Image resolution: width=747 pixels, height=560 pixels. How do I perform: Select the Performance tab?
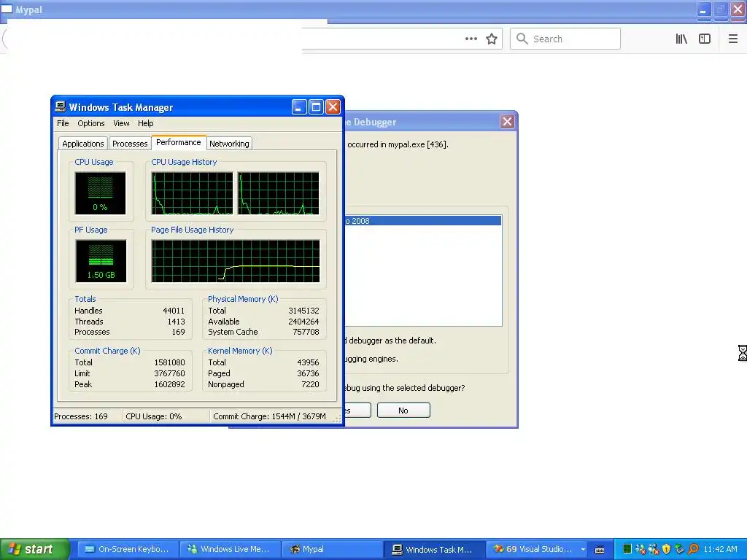pyautogui.click(x=179, y=142)
